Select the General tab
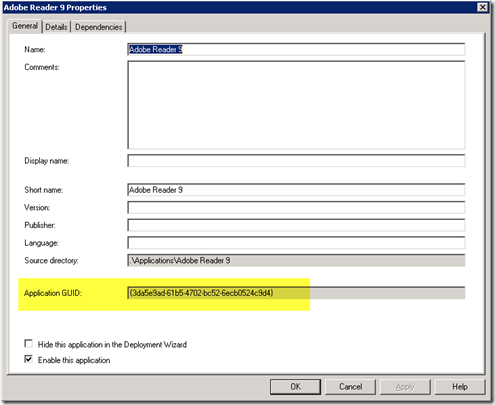This screenshot has height=405, width=495. tap(25, 26)
